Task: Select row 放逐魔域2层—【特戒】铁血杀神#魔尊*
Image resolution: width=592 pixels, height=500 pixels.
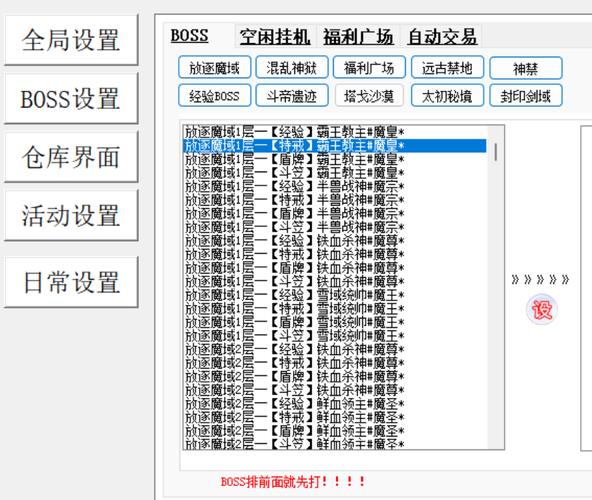Action: (335, 363)
